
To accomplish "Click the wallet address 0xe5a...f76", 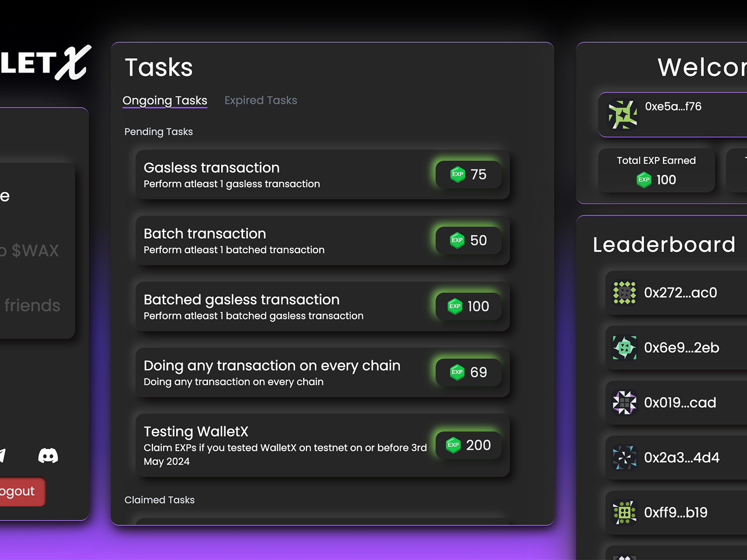I will (x=673, y=106).
